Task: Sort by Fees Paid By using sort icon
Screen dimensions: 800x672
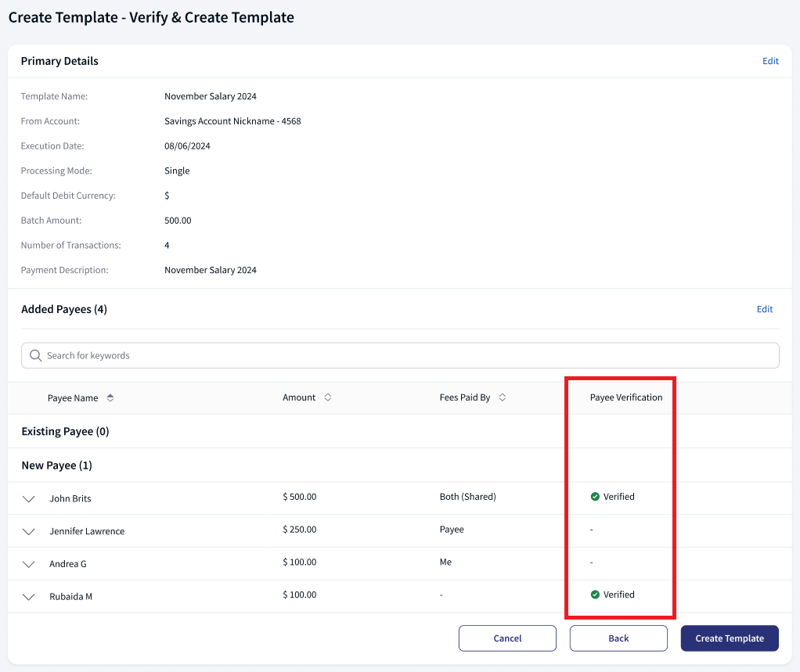Action: click(x=502, y=397)
